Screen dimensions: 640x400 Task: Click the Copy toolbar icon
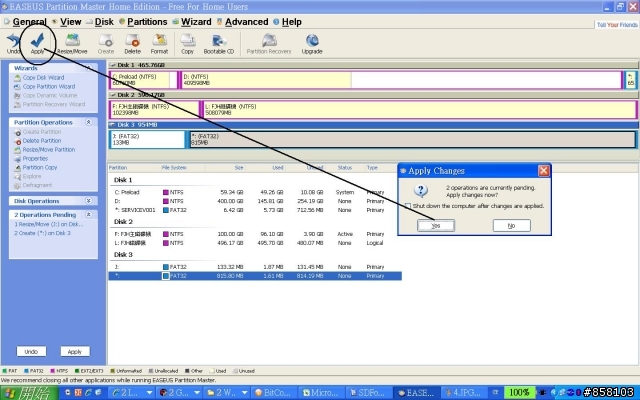pos(187,44)
